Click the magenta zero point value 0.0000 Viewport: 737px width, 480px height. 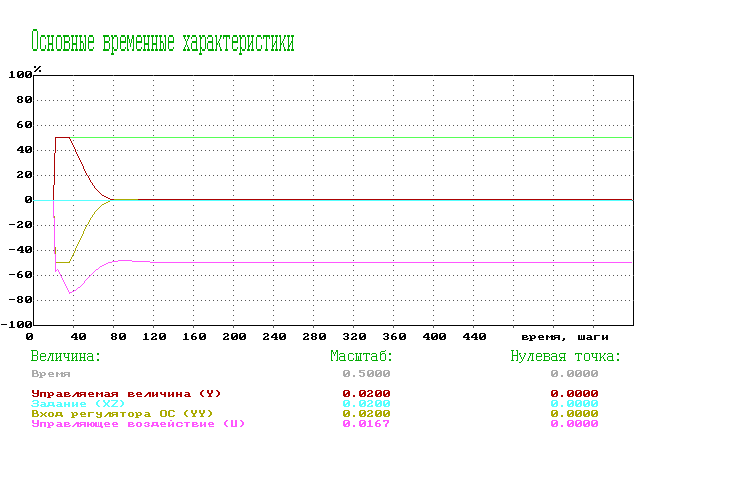coord(574,423)
